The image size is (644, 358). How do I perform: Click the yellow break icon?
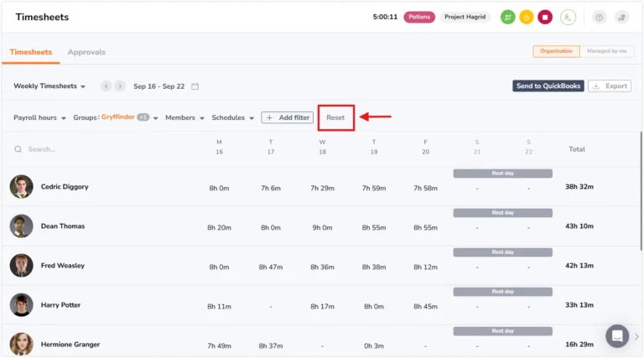526,18
